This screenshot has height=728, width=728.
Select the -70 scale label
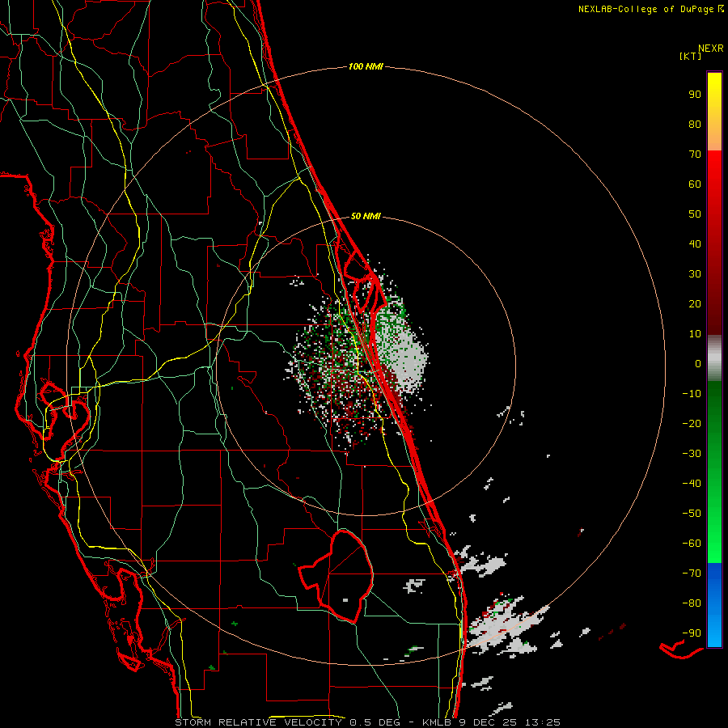click(x=692, y=573)
